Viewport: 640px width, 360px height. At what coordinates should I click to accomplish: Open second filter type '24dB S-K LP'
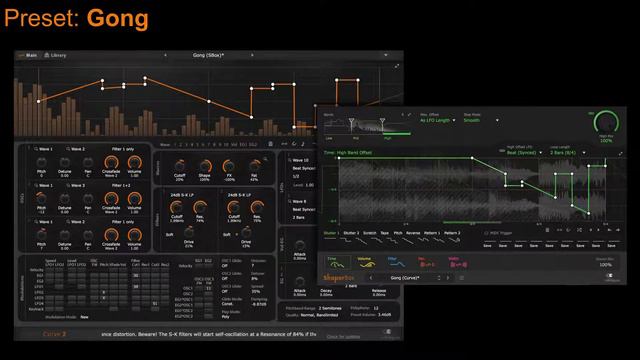pos(239,195)
